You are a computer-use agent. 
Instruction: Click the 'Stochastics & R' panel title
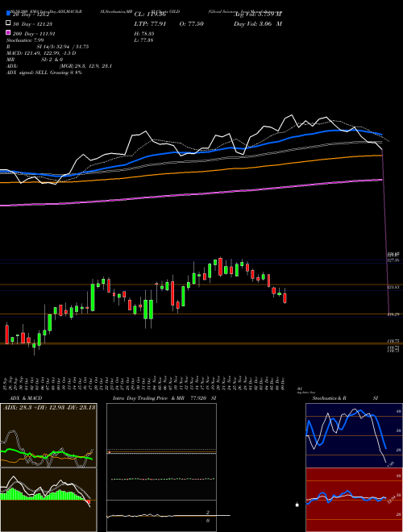pos(329,398)
